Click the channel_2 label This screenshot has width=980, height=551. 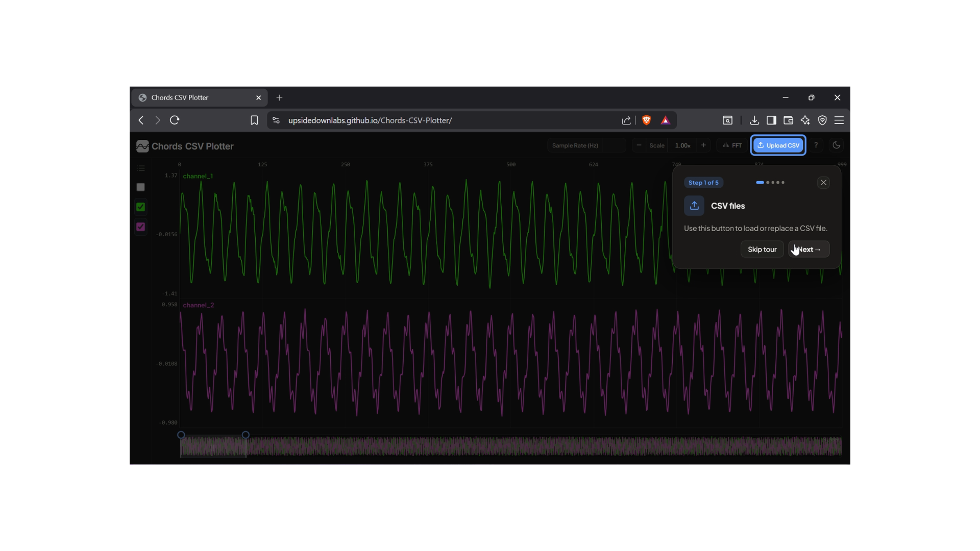click(199, 305)
